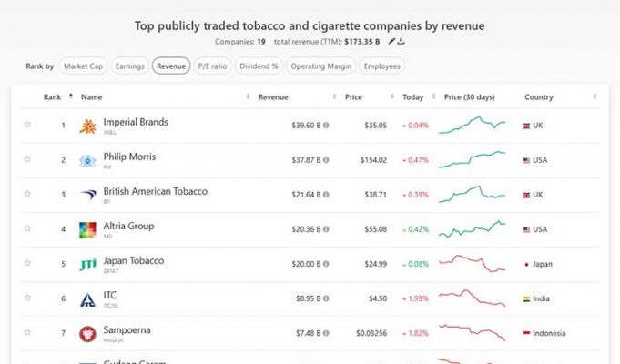Open the Philip Morris company link

129,157
